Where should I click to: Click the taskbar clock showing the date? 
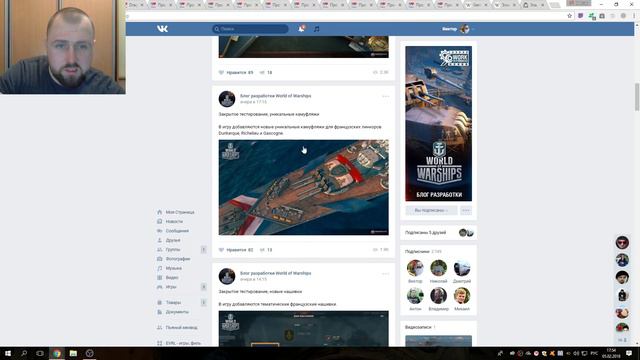tap(611, 353)
